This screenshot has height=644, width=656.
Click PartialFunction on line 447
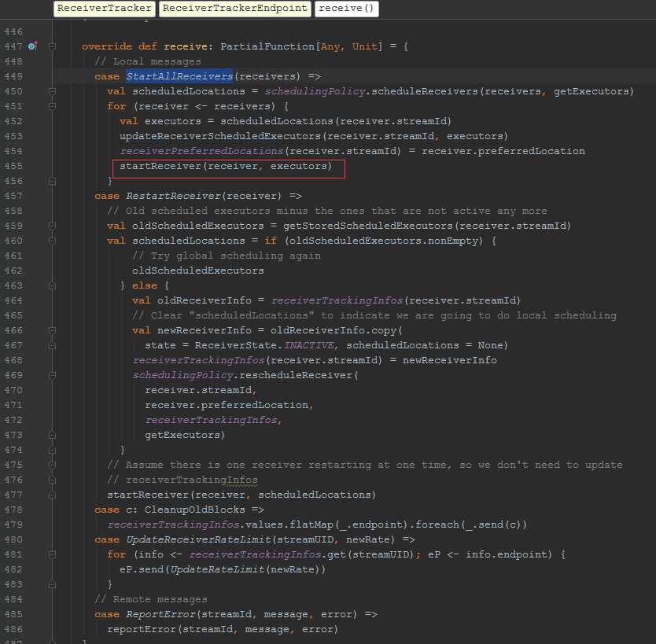coord(267,46)
